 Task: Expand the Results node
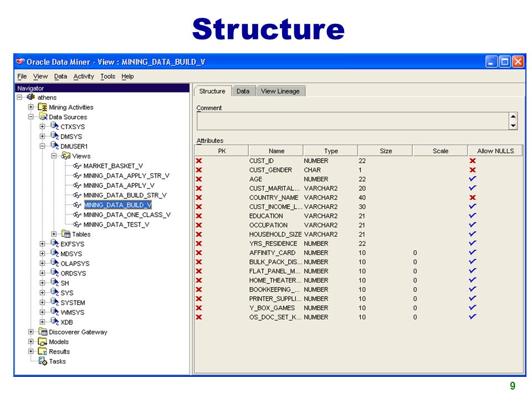[x=30, y=351]
